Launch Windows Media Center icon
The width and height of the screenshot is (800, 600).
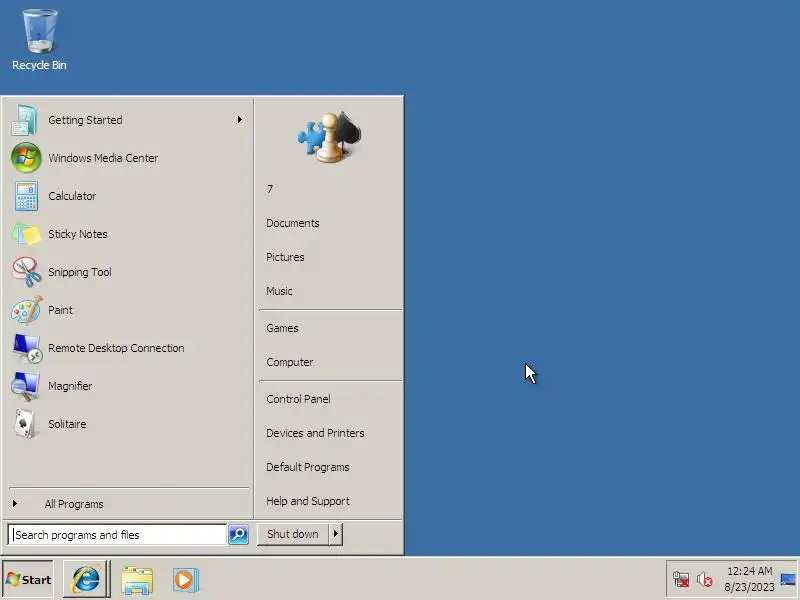coord(26,158)
